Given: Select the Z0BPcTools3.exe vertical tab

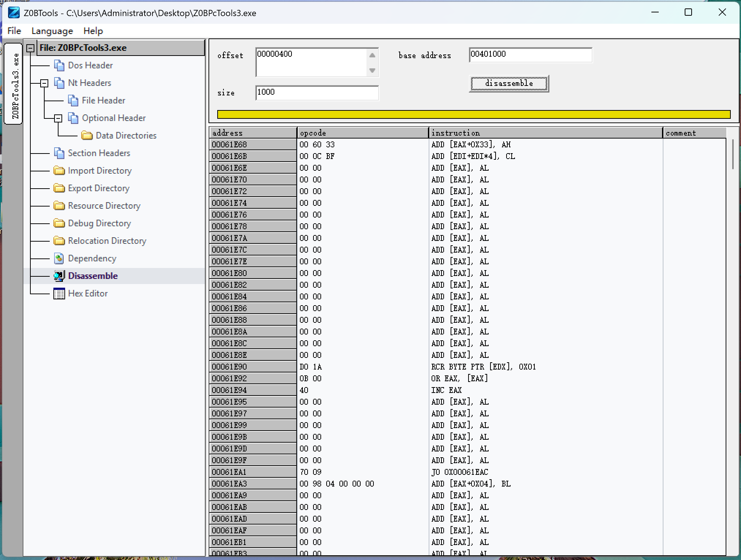Looking at the screenshot, I should (13, 84).
